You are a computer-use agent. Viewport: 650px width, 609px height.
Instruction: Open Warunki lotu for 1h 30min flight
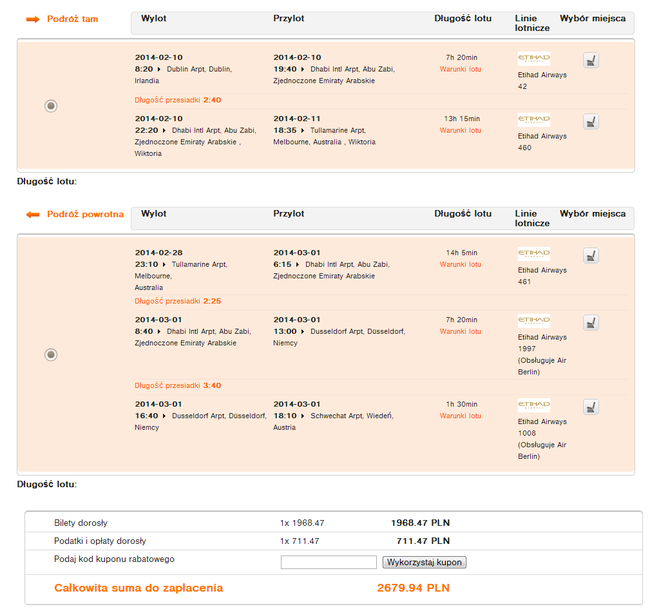coord(461,416)
